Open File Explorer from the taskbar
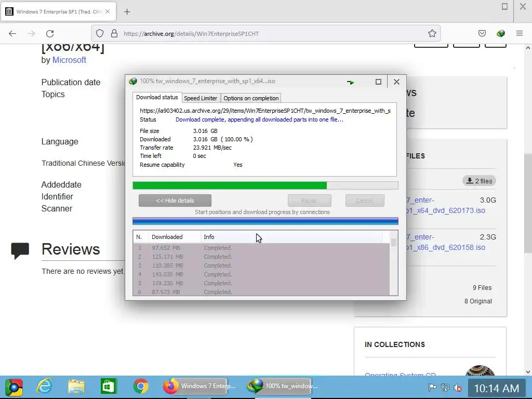This screenshot has width=532, height=399. coord(76,387)
